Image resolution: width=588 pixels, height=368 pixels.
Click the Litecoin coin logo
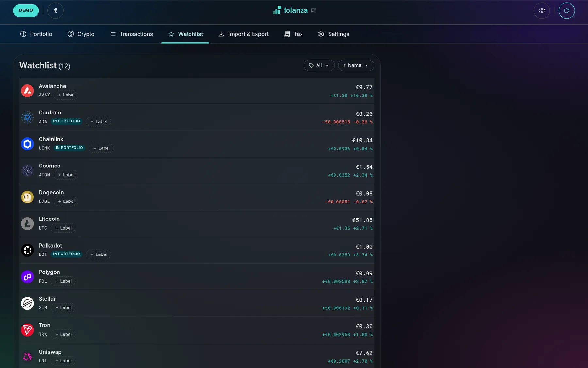[27, 223]
